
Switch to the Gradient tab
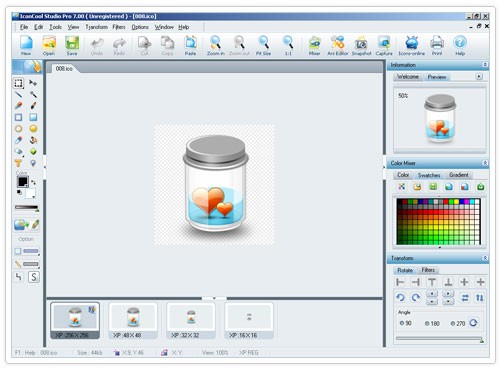pos(459,175)
